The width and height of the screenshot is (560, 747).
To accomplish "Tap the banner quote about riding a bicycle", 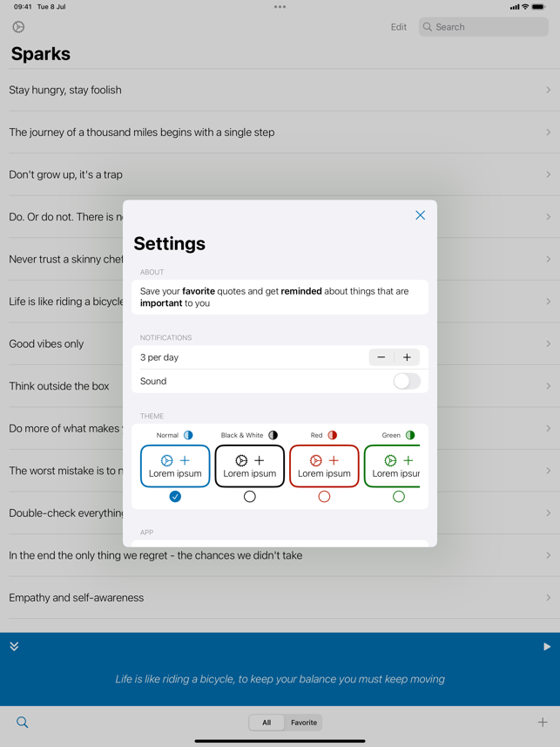I will pos(280,679).
